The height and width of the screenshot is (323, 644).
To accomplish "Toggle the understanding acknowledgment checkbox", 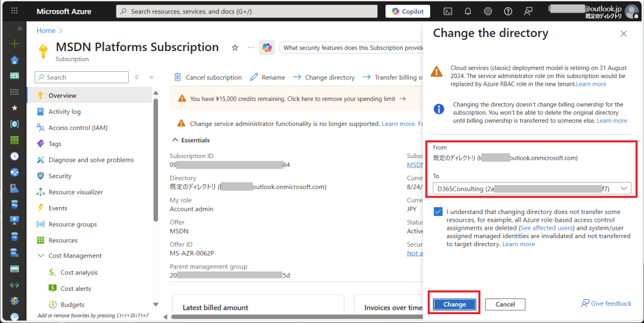I will [x=438, y=212].
